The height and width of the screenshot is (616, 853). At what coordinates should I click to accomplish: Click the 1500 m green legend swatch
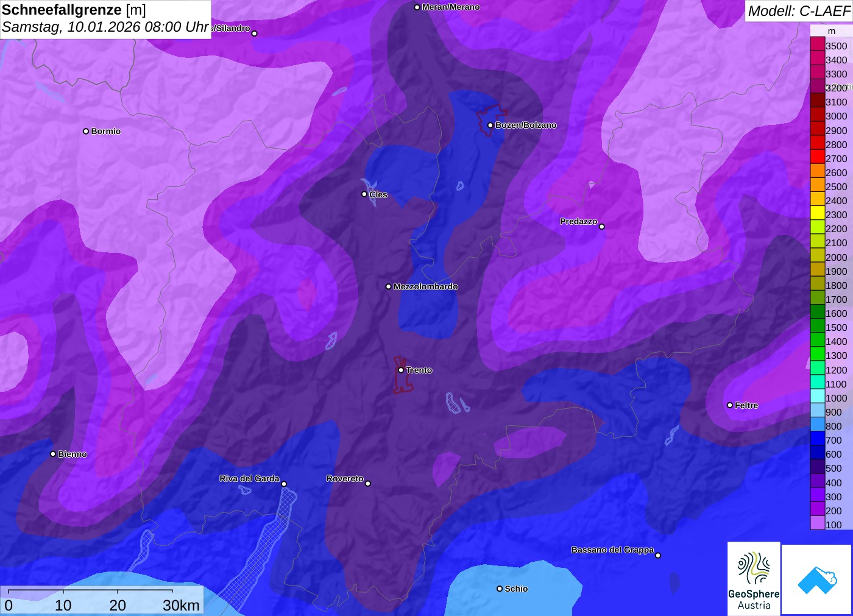point(817,325)
